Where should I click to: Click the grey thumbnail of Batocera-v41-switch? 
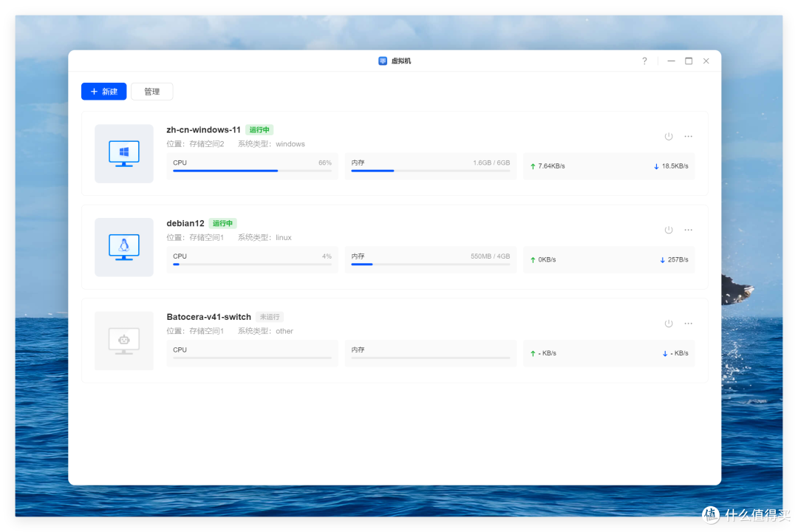(x=123, y=341)
